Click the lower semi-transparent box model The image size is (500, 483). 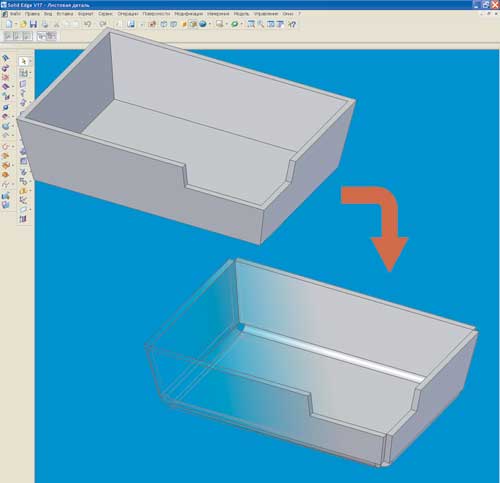(x=310, y=363)
